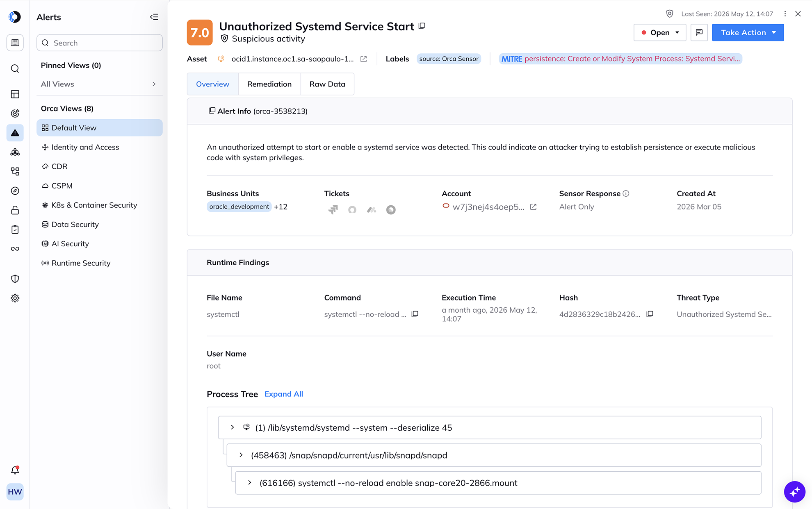Viewport: 812px width, 509px height.
Task: Click the Orca Views (8) heading
Action: 67,108
